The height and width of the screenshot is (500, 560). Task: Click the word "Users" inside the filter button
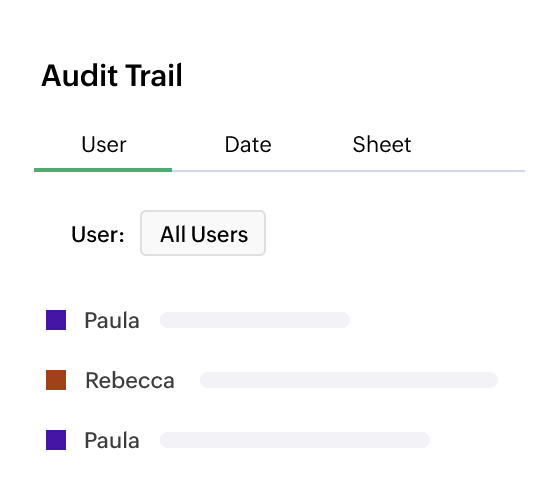[x=219, y=234]
